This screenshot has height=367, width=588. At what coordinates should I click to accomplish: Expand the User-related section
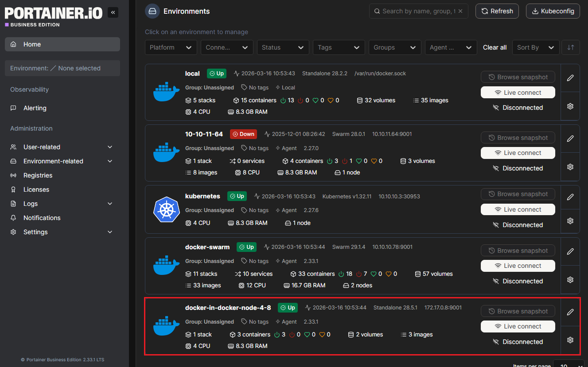[42, 147]
